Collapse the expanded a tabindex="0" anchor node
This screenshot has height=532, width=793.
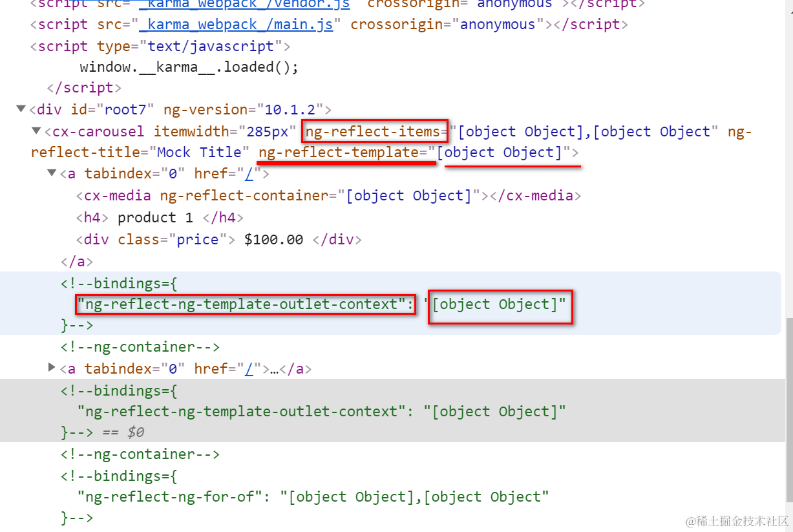(52, 173)
